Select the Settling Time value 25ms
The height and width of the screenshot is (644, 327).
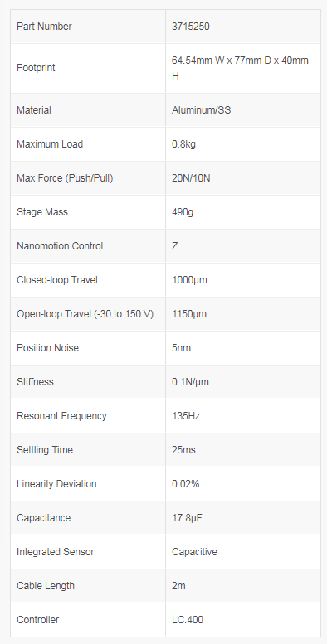pyautogui.click(x=183, y=450)
